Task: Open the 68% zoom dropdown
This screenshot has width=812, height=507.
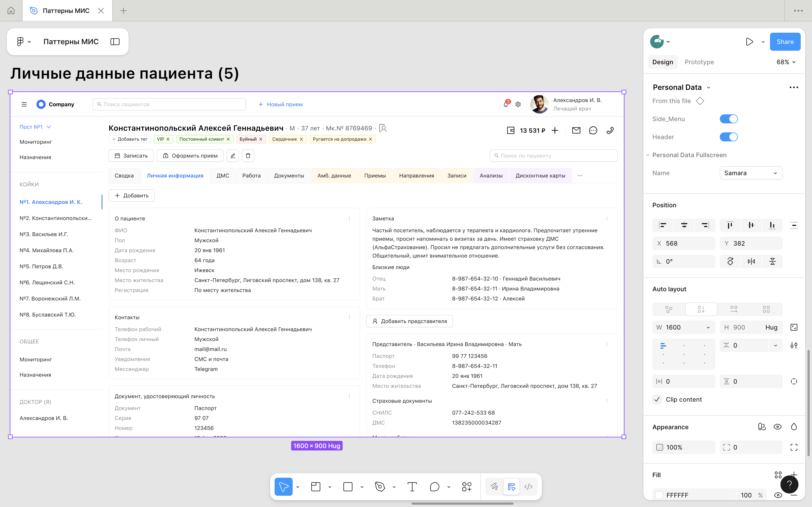Action: coord(786,62)
